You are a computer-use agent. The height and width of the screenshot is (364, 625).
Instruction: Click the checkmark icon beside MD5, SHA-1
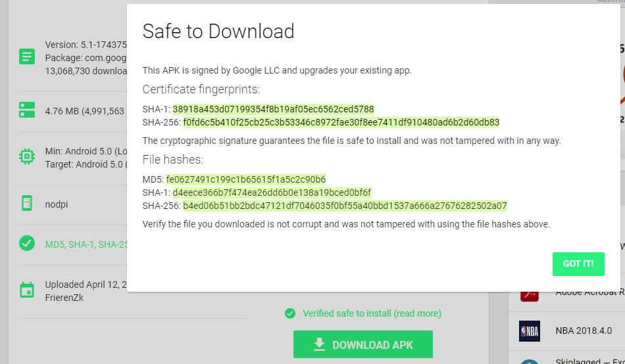tap(27, 243)
